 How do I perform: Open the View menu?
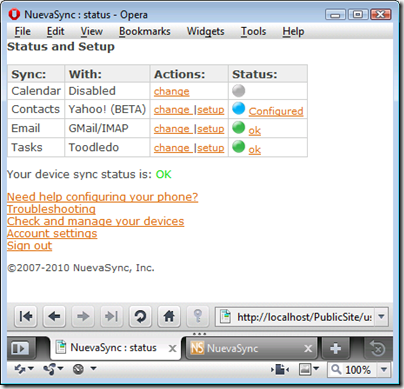(91, 31)
